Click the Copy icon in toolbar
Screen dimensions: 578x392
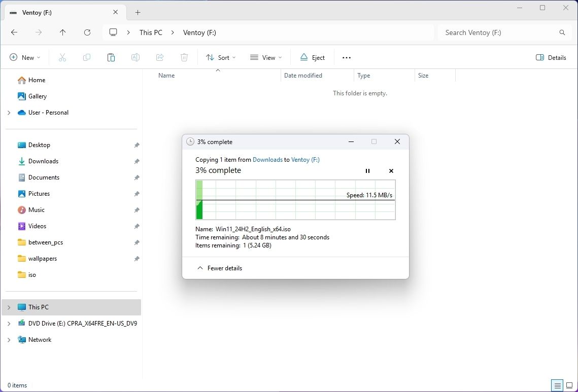click(86, 57)
